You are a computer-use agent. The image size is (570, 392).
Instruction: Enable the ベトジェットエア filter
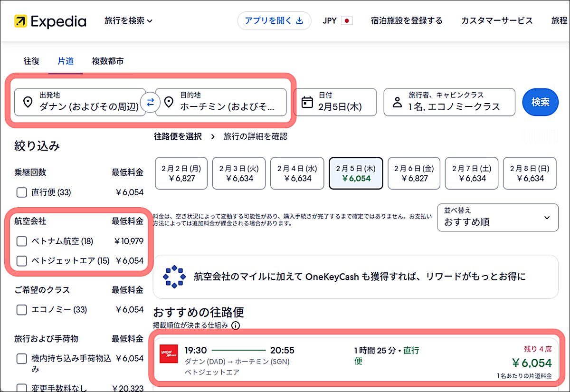tap(21, 261)
